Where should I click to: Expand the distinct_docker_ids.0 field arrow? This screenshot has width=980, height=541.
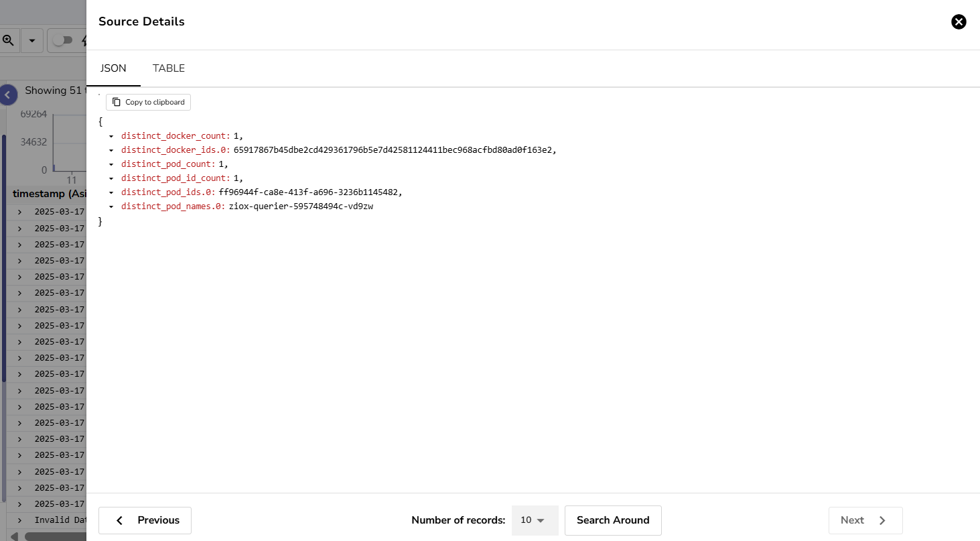click(x=111, y=149)
